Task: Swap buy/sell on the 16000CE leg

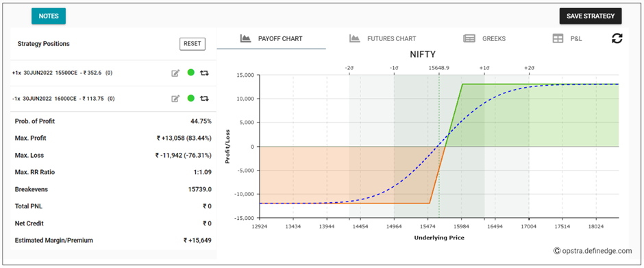Action: (205, 98)
